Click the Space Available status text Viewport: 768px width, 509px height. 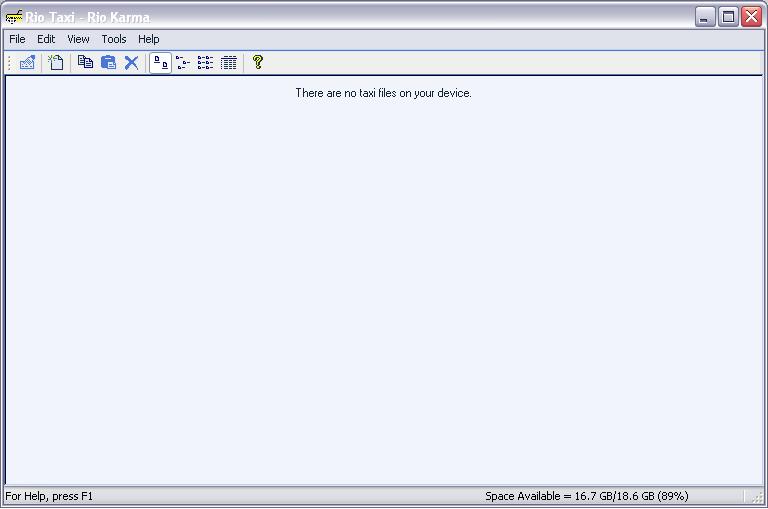point(587,496)
